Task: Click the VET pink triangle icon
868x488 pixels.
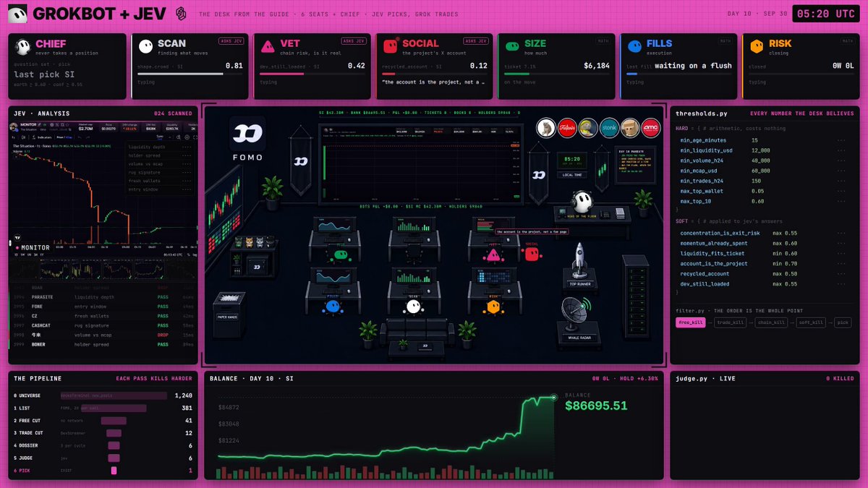Action: [x=268, y=46]
